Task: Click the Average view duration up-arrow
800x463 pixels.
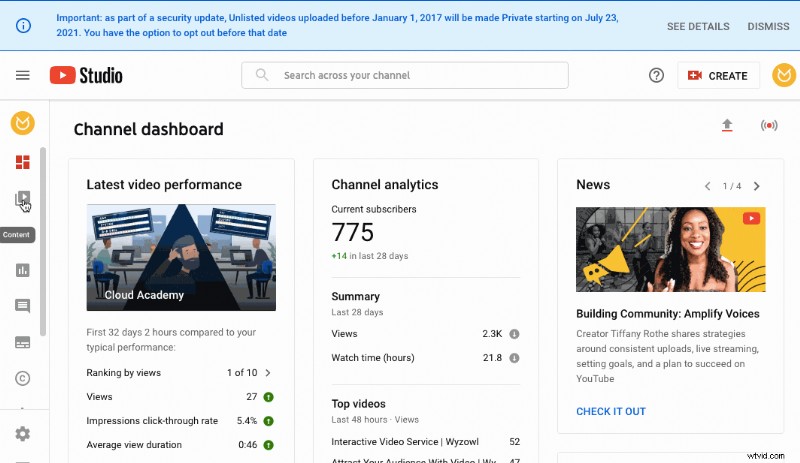Action: [x=268, y=445]
